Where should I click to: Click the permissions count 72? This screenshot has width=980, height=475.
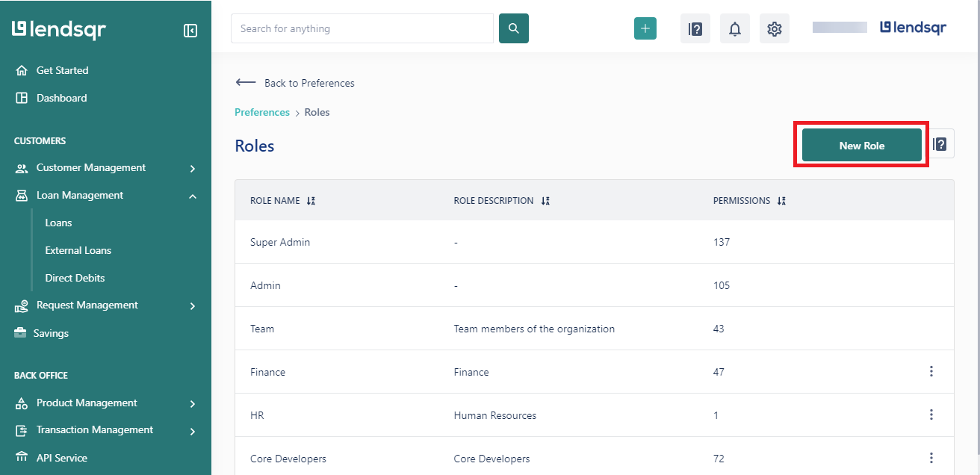pyautogui.click(x=719, y=459)
